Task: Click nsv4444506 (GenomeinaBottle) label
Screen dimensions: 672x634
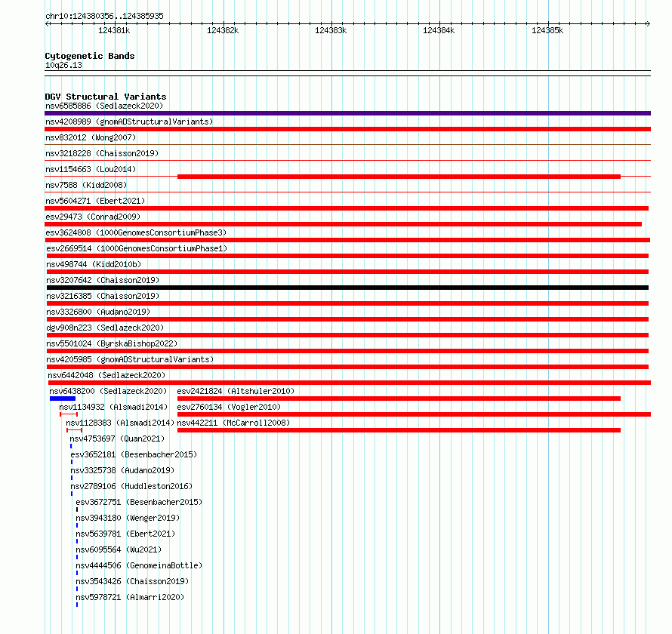Action: point(139,565)
